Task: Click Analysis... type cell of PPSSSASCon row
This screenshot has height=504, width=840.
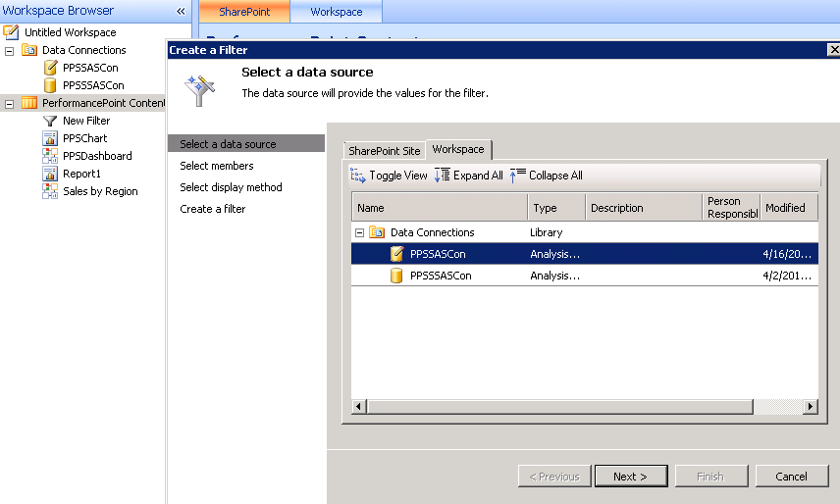Action: [x=554, y=276]
